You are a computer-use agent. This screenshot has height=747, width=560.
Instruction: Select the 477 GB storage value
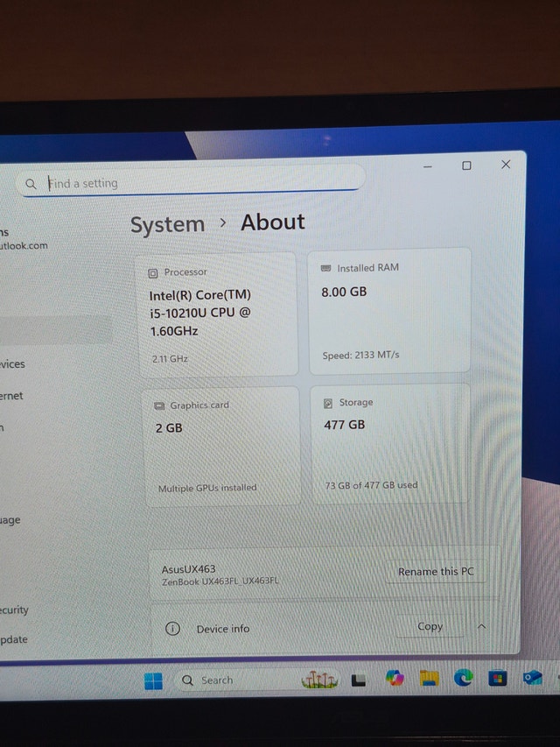344,425
